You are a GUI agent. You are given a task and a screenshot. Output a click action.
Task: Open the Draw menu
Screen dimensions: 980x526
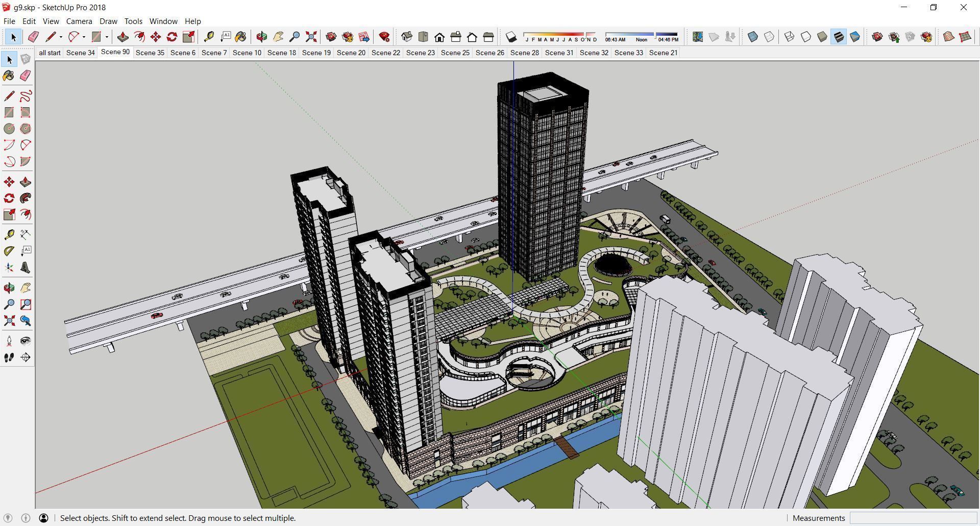108,21
